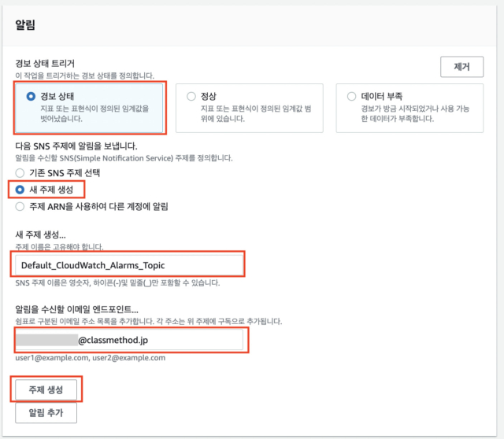Click the user1@example.com example hint text
Screen dimensions: 504x439
90,357
